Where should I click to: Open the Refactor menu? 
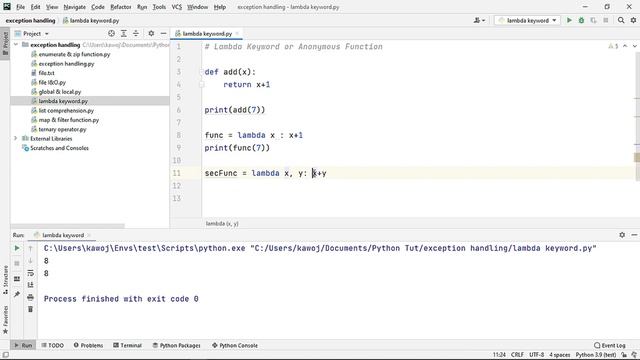(x=121, y=7)
